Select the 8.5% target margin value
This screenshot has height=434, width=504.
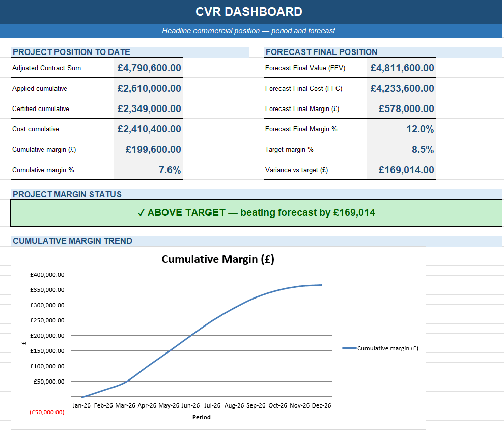402,149
